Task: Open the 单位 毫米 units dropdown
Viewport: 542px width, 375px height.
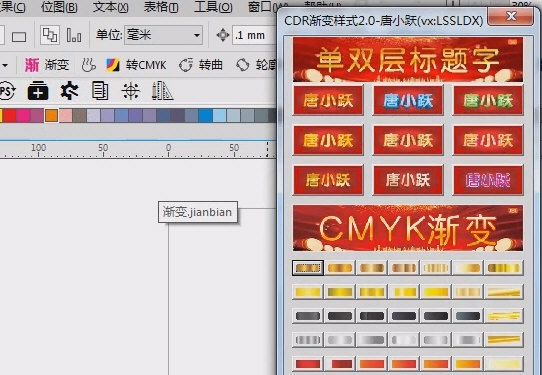Action: pos(163,35)
